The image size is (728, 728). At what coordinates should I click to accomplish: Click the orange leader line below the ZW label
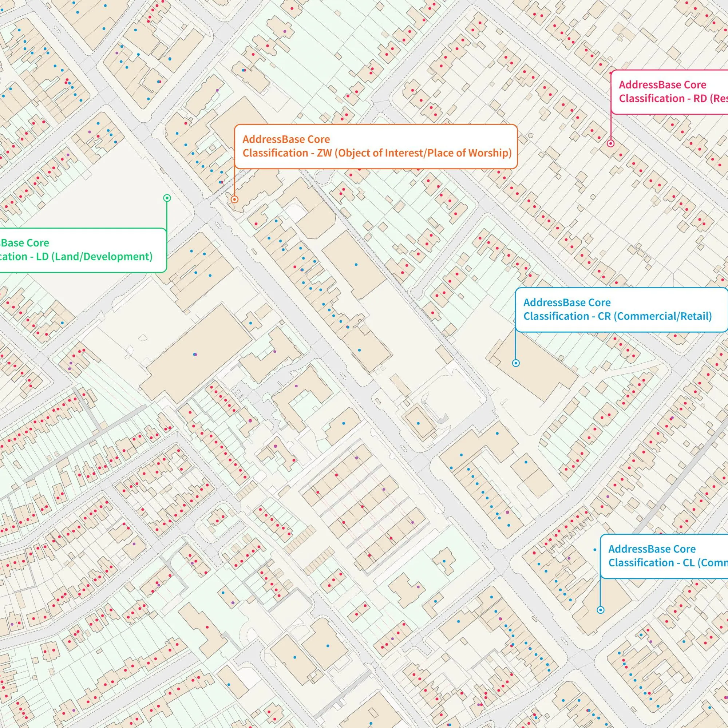pos(234,182)
